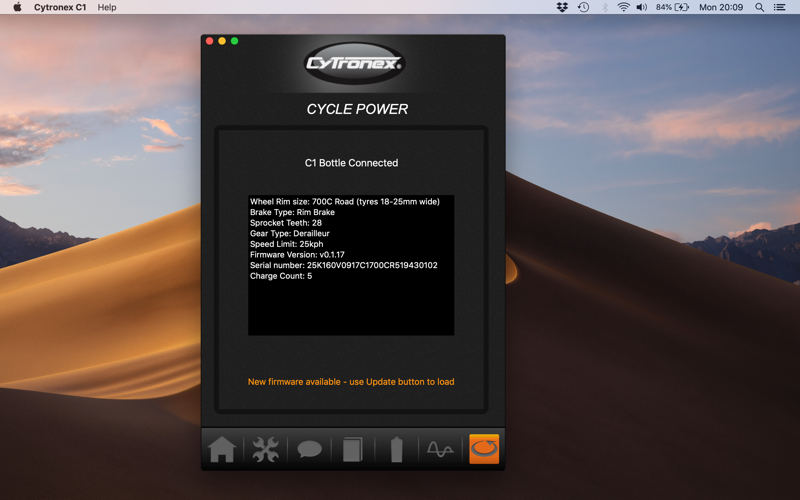Open the wrench and screwdriver settings icon
The image size is (800, 500).
266,449
